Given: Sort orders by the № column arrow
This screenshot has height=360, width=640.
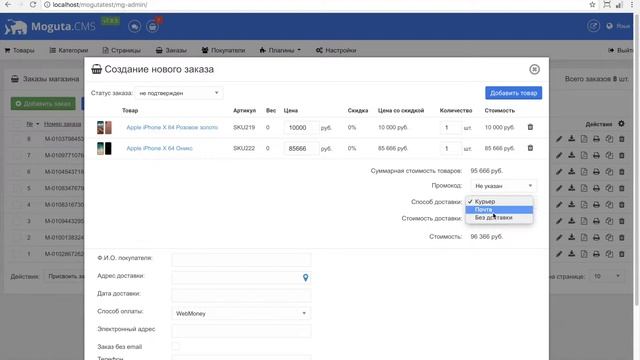Looking at the screenshot, I should [x=38, y=124].
